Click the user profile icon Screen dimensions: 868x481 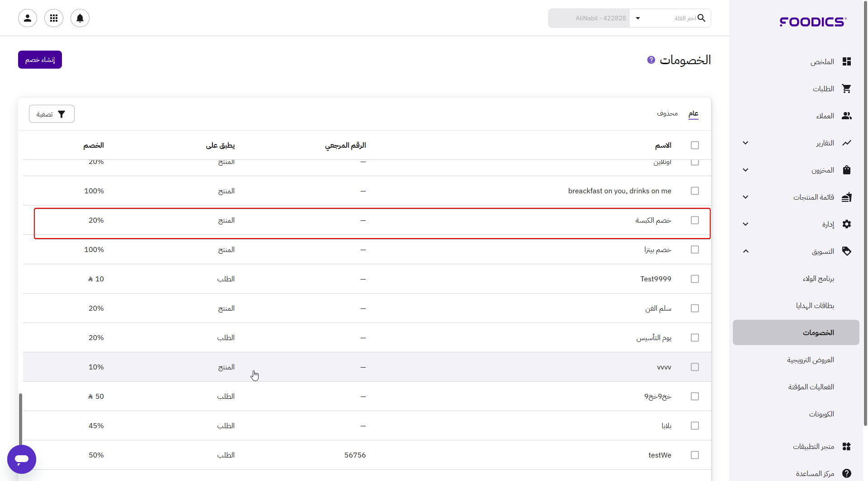(x=28, y=18)
